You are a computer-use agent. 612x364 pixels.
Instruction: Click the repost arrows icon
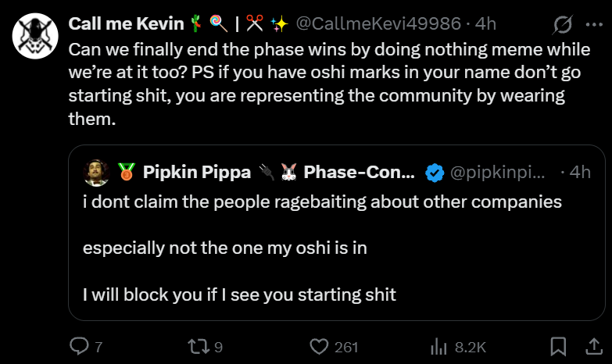pos(199,347)
